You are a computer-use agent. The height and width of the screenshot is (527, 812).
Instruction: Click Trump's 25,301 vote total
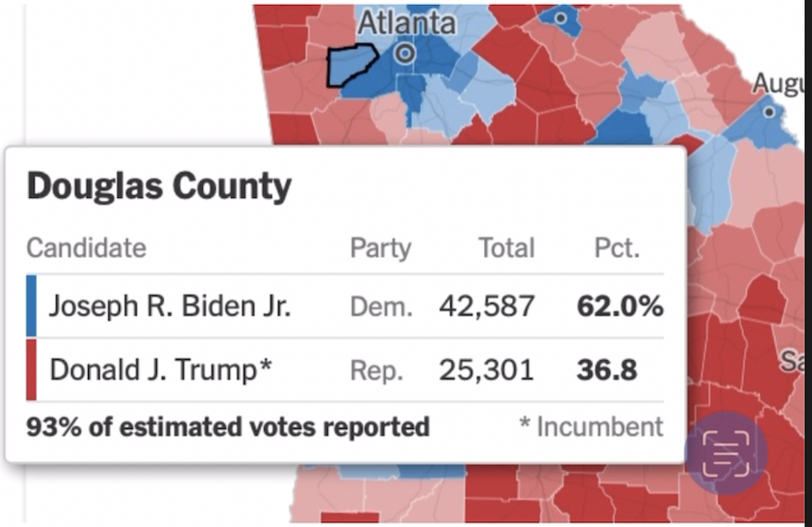tap(487, 369)
